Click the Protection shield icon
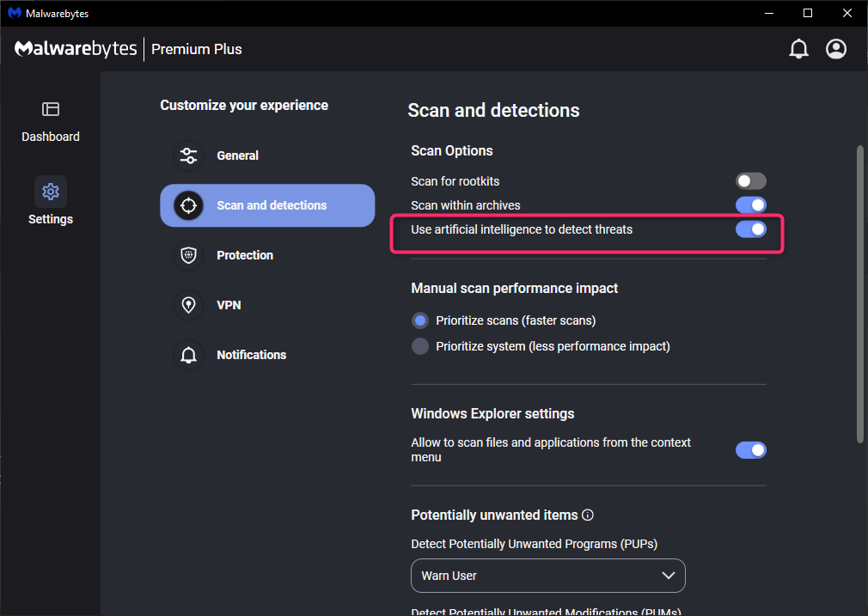The width and height of the screenshot is (868, 616). tap(189, 255)
